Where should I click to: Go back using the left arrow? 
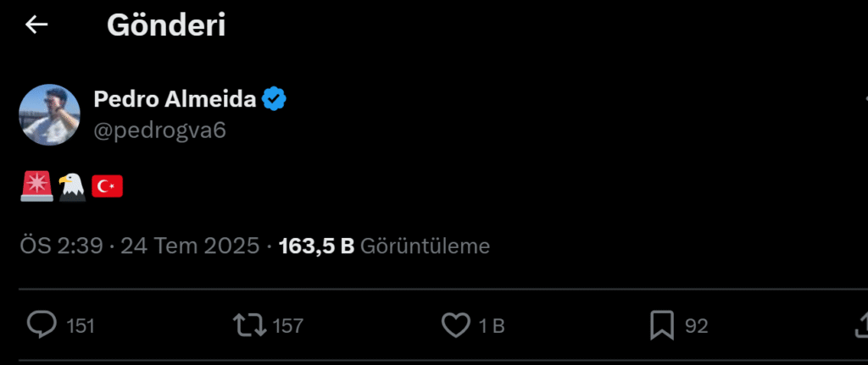pyautogui.click(x=36, y=25)
